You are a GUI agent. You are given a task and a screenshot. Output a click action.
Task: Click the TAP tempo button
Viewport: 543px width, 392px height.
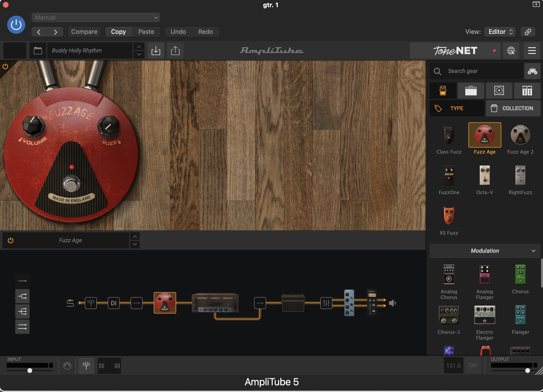point(473,366)
